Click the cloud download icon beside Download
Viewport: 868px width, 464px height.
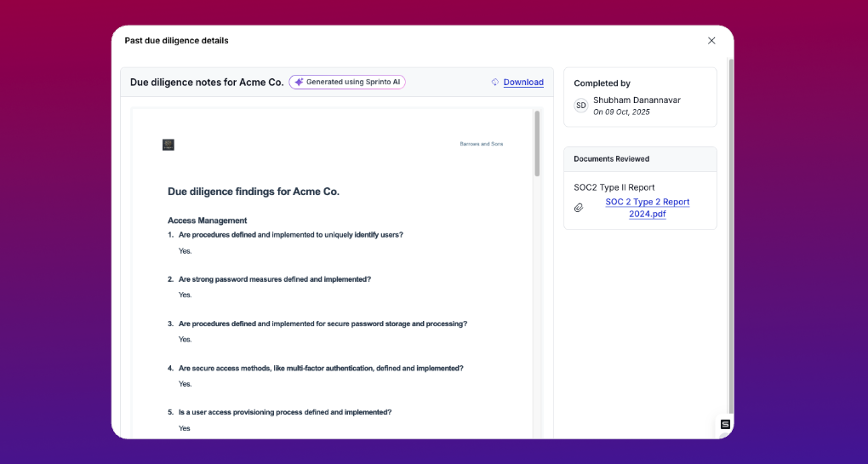(x=495, y=83)
